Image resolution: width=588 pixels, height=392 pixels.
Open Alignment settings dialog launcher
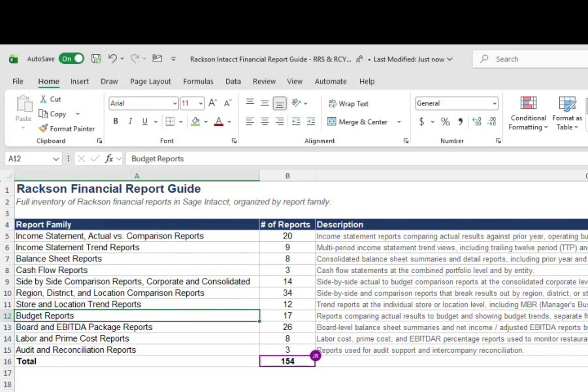click(x=406, y=141)
